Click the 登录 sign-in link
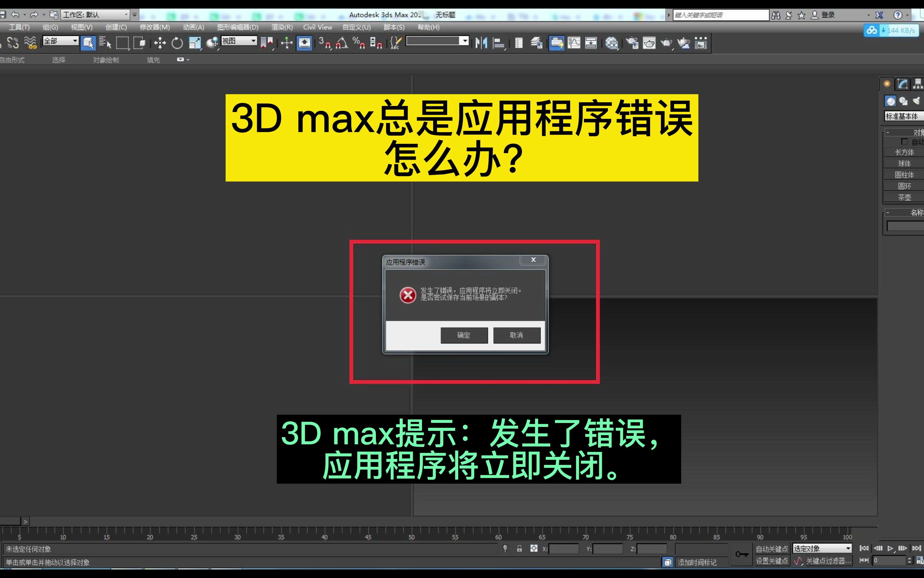The height and width of the screenshot is (578, 924). click(x=828, y=15)
